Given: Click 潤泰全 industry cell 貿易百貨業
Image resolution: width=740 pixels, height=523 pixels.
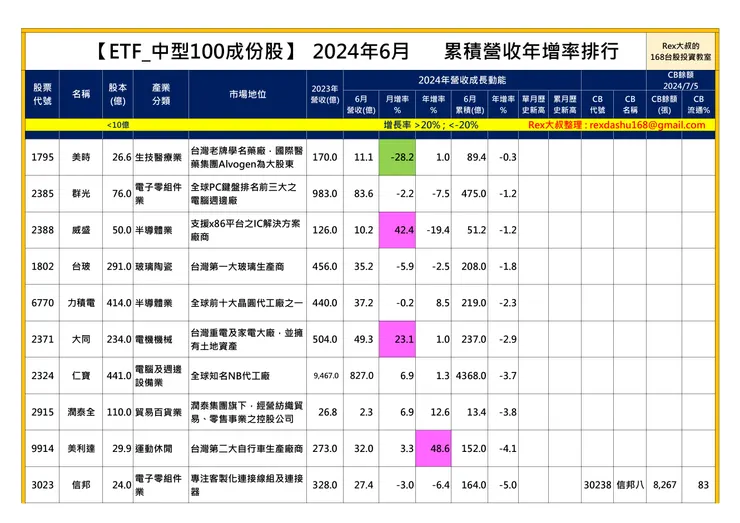Looking at the screenshot, I should 159,412.
